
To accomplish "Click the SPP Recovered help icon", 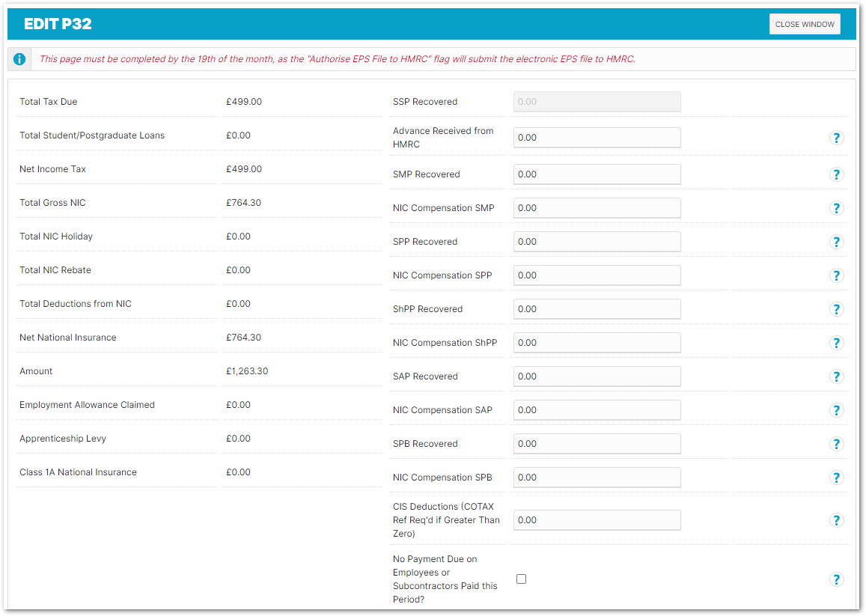I will (836, 242).
